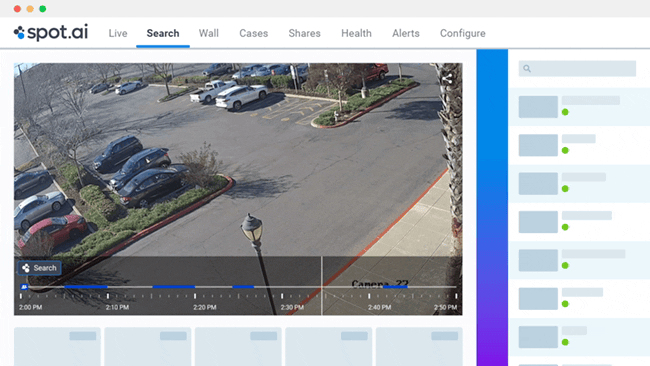The width and height of the screenshot is (650, 366).
Task: Switch to the Wall tab
Action: tap(209, 33)
